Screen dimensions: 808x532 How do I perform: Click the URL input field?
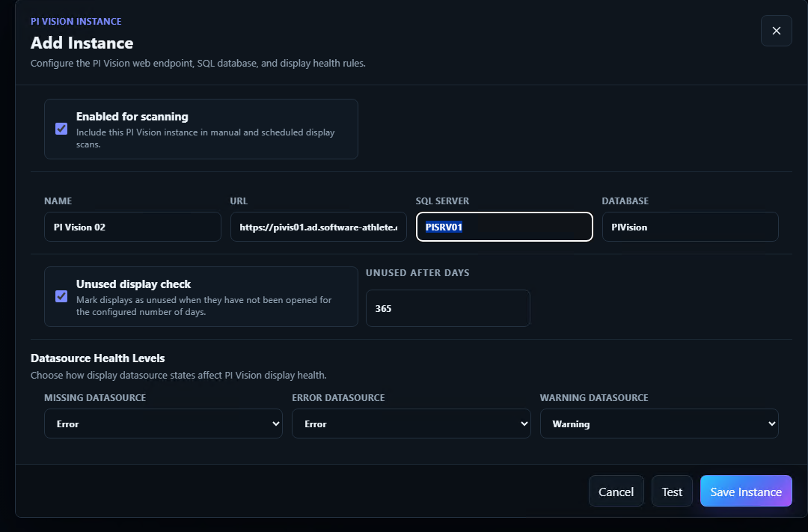[319, 227]
